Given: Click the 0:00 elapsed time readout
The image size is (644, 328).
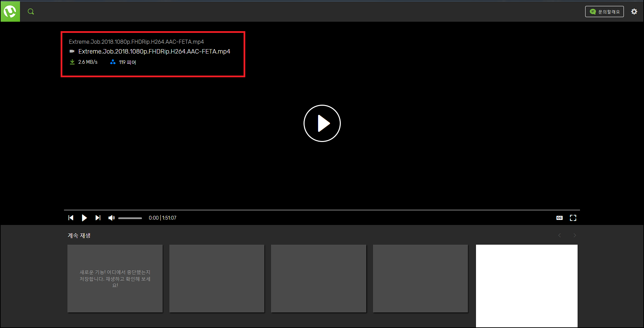Looking at the screenshot, I should click(x=153, y=218).
